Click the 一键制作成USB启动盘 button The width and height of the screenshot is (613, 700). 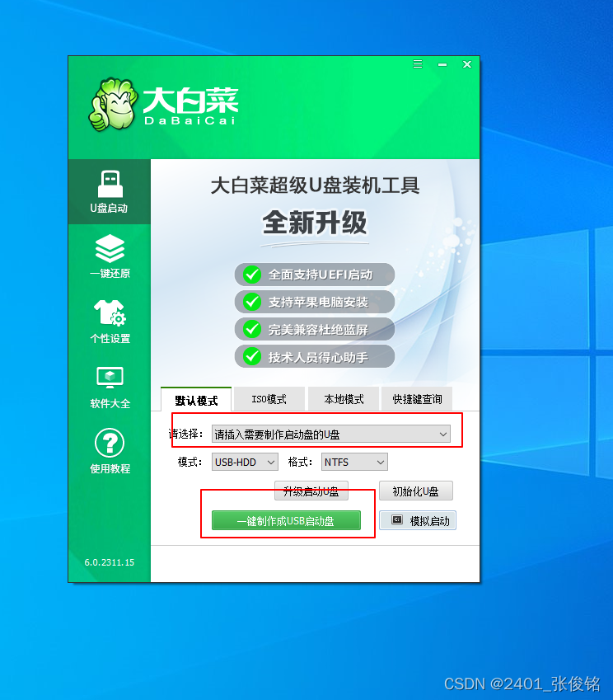286,520
